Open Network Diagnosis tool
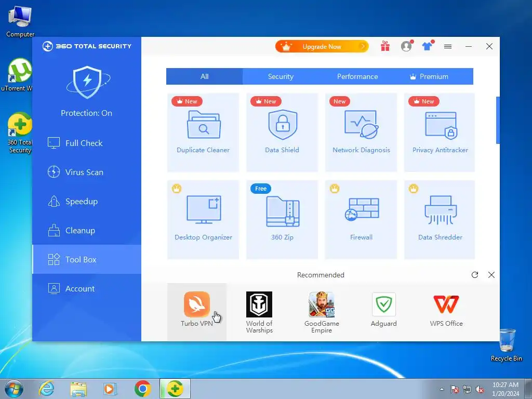This screenshot has width=532, height=399. pyautogui.click(x=361, y=132)
